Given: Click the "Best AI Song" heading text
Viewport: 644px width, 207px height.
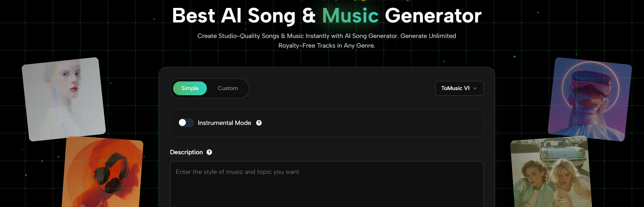Looking at the screenshot, I should [234, 16].
